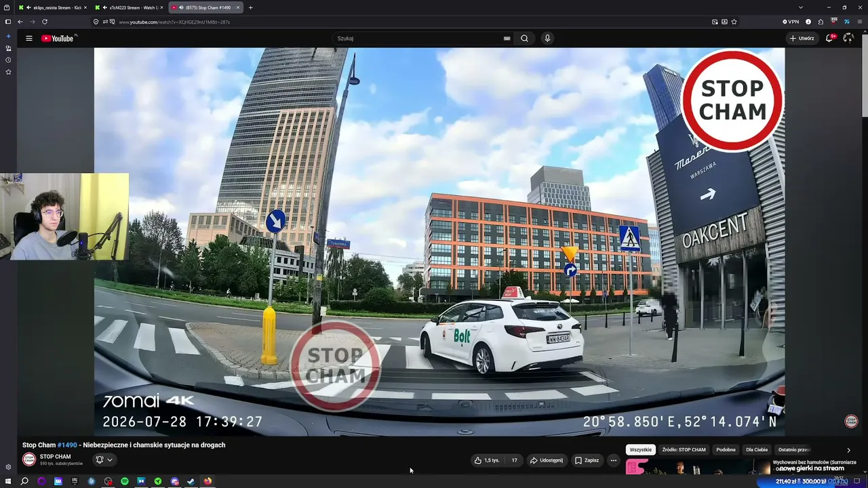Mute audio on Stop Cham tab

(181, 7)
